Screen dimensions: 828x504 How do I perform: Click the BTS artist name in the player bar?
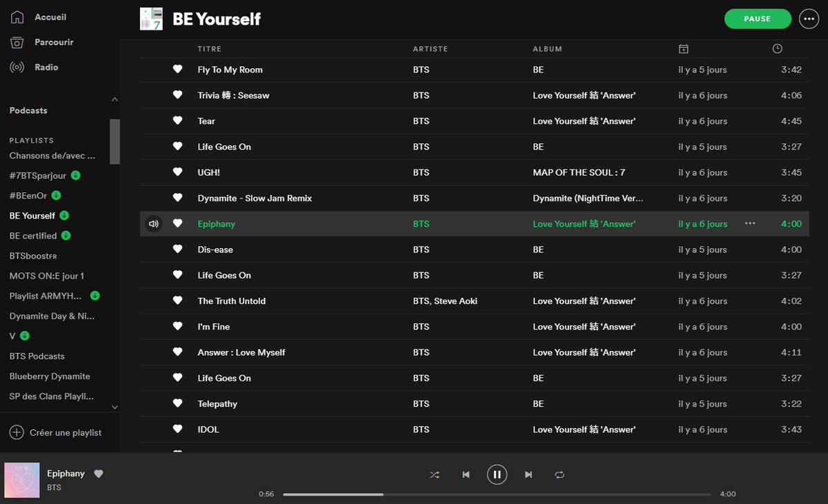tap(54, 487)
